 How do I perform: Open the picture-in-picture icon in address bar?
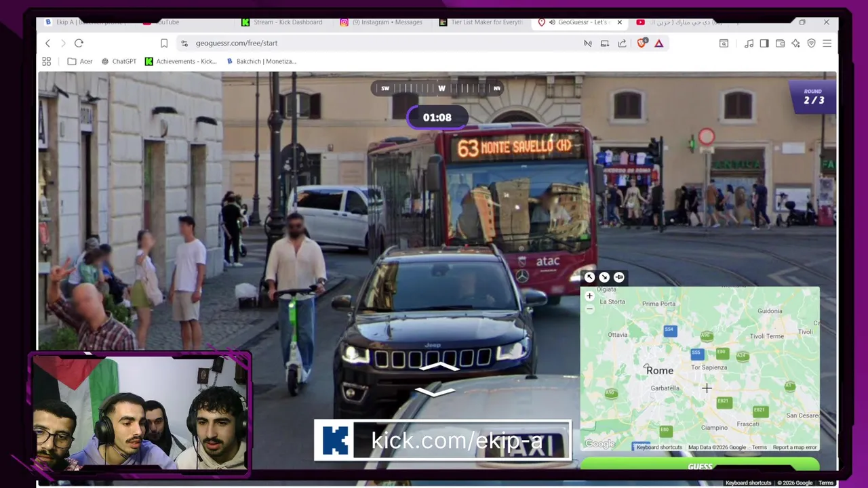click(x=605, y=43)
